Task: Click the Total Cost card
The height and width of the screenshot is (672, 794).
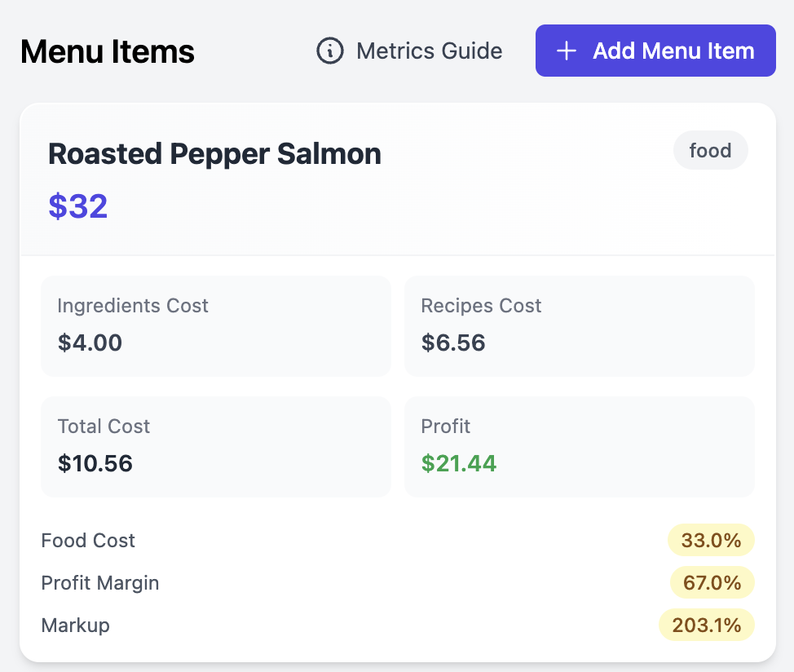Action: 215,446
